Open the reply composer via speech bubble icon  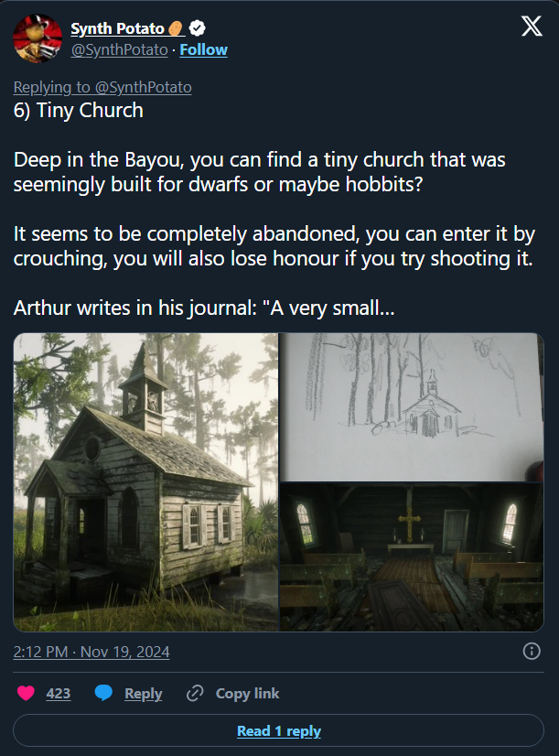pos(103,693)
